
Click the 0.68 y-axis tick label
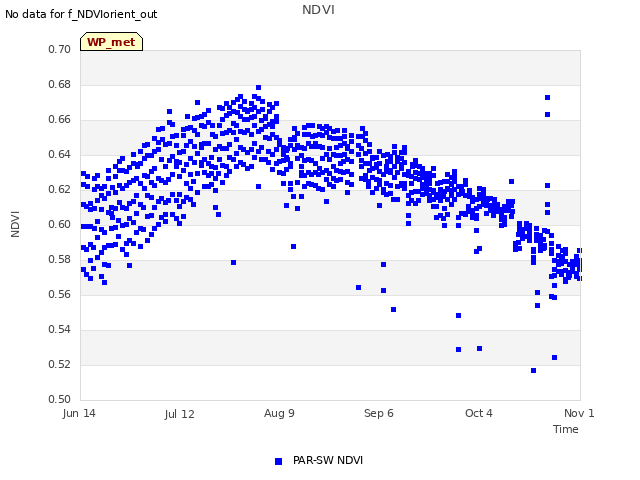(x=60, y=84)
